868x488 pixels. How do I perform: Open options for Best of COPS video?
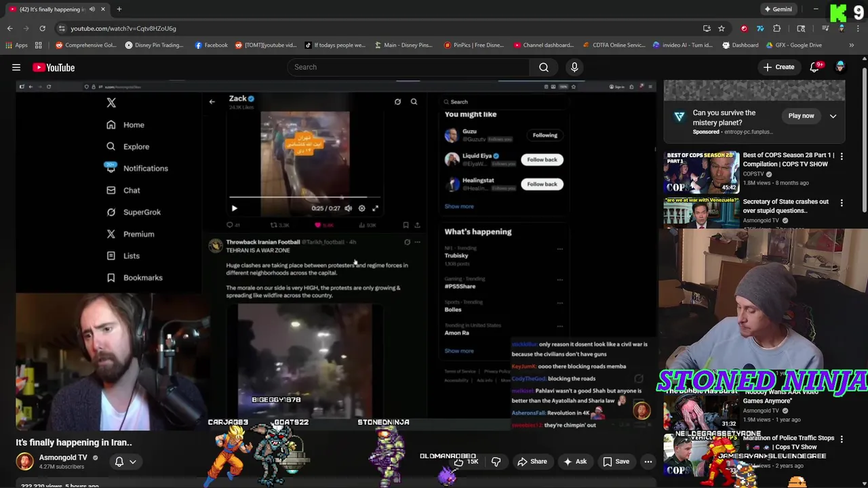pyautogui.click(x=842, y=157)
